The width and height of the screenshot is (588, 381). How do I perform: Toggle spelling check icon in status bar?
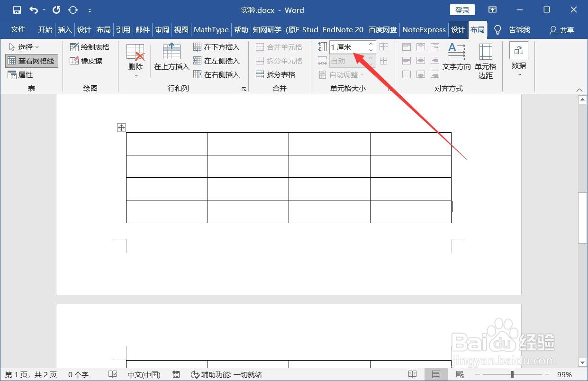coord(112,374)
